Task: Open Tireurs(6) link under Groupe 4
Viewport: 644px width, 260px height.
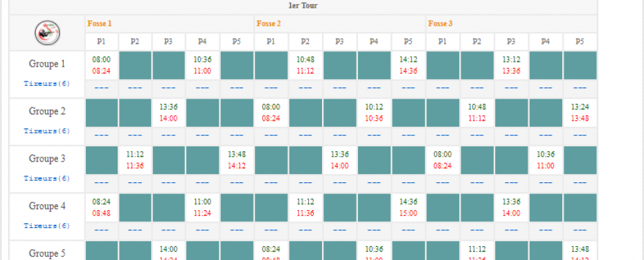Action: [47, 226]
